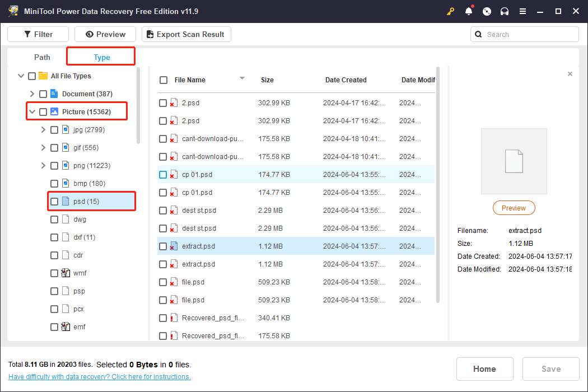Click the bootable disc icon in title bar
588x392 pixels.
pyautogui.click(x=487, y=11)
